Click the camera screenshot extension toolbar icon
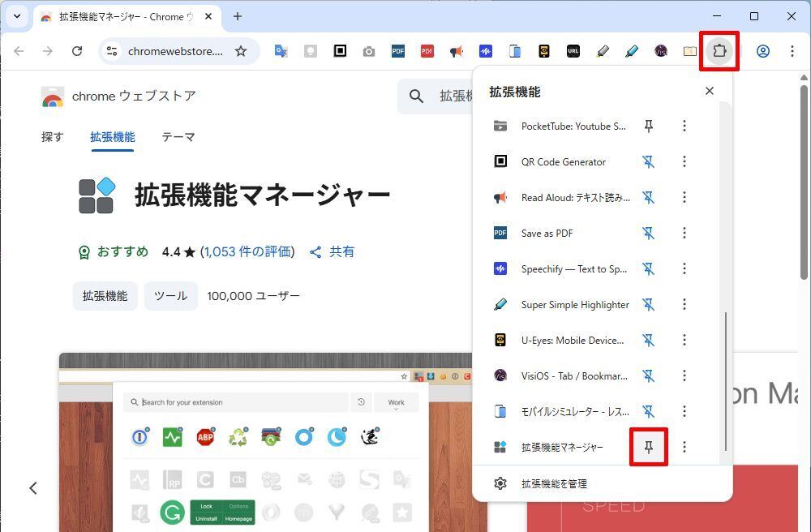 coord(369,51)
